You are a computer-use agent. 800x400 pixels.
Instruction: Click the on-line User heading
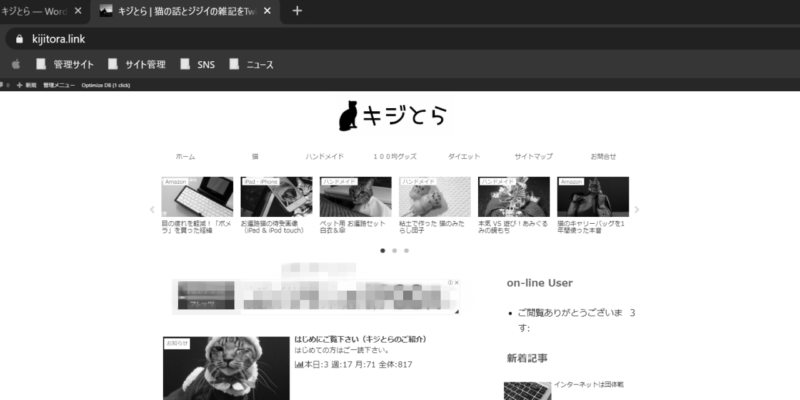pos(539,283)
